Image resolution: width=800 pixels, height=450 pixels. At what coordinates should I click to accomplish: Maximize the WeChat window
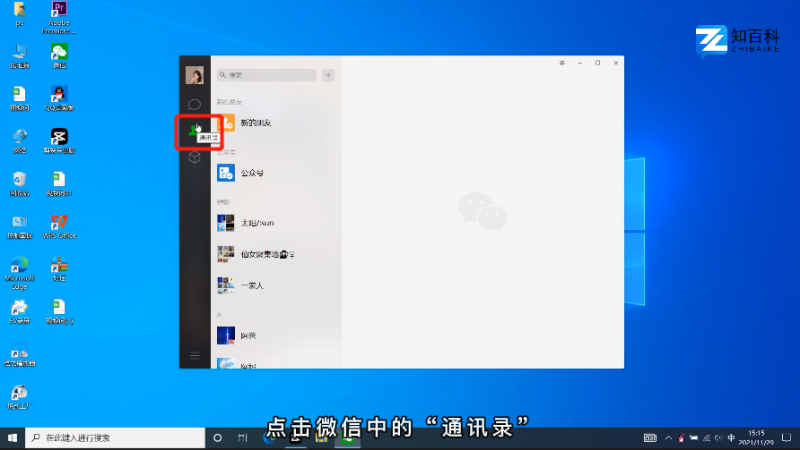597,63
